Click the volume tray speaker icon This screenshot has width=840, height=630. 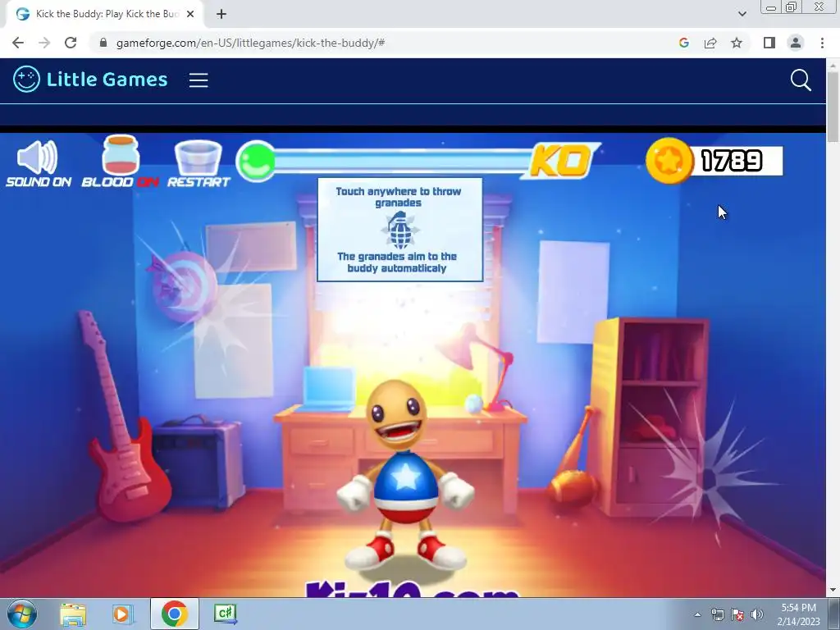(x=756, y=614)
